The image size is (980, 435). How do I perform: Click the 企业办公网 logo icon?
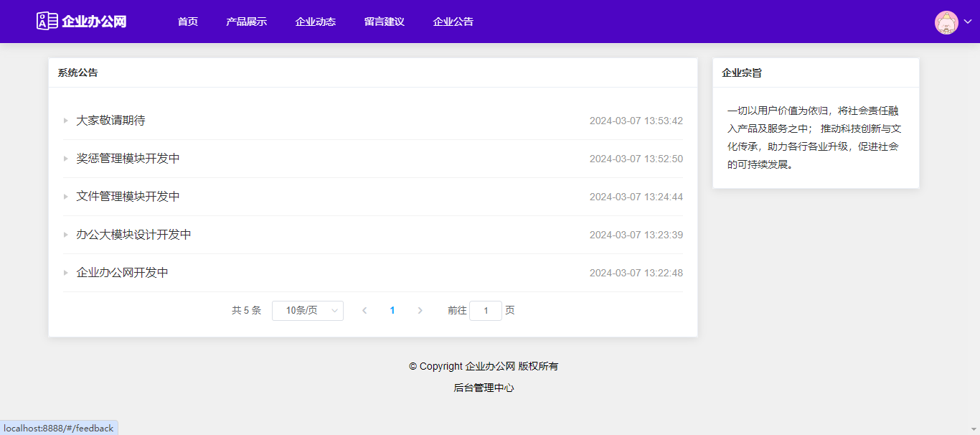coord(47,22)
